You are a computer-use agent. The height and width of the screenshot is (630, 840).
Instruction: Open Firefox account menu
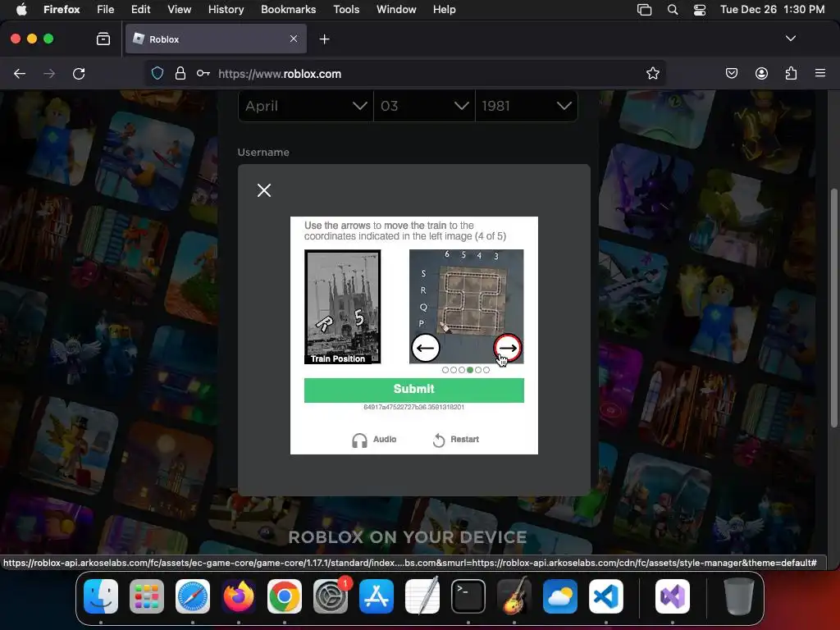pyautogui.click(x=761, y=73)
